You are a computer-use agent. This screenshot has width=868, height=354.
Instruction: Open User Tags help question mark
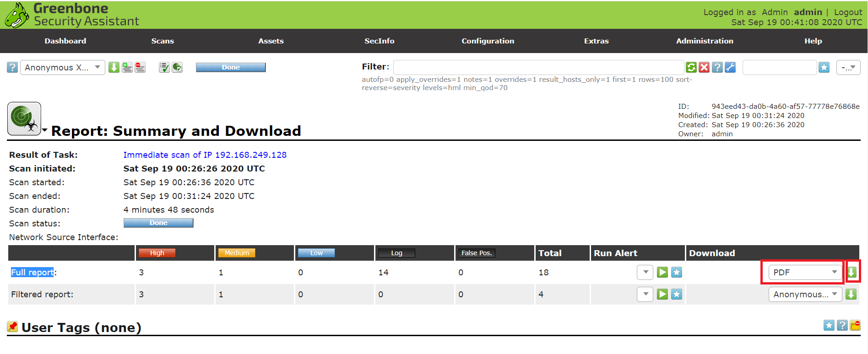point(842,325)
